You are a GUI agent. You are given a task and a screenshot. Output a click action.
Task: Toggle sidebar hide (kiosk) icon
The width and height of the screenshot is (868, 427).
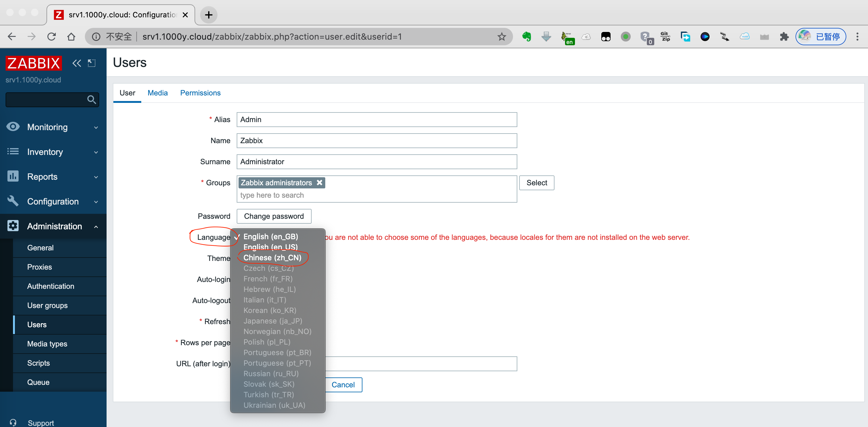pos(92,63)
